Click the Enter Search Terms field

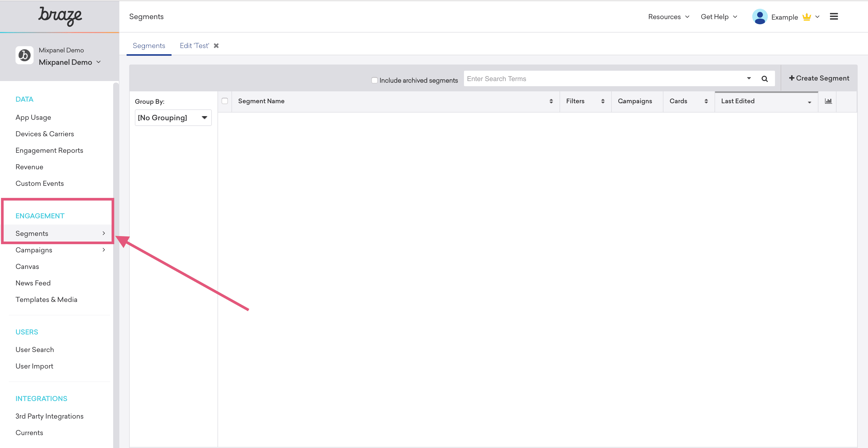603,79
